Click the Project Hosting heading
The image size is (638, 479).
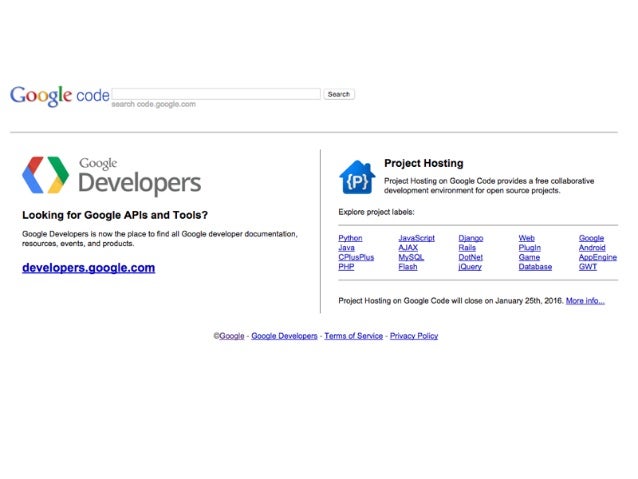tap(424, 163)
